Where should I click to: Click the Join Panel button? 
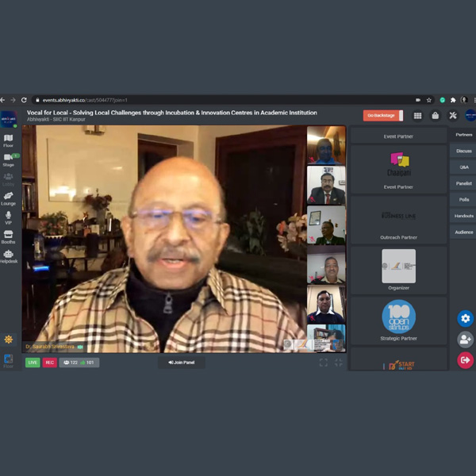[x=182, y=363]
